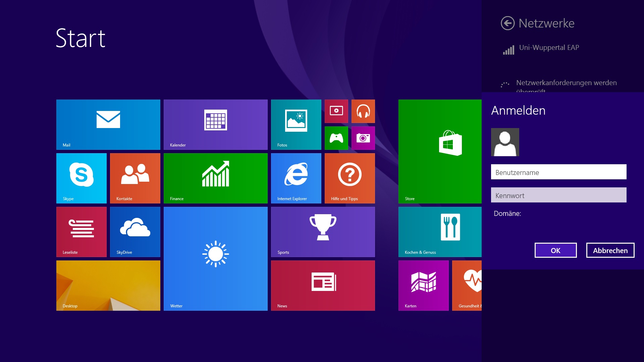Click the user avatar picture

505,142
